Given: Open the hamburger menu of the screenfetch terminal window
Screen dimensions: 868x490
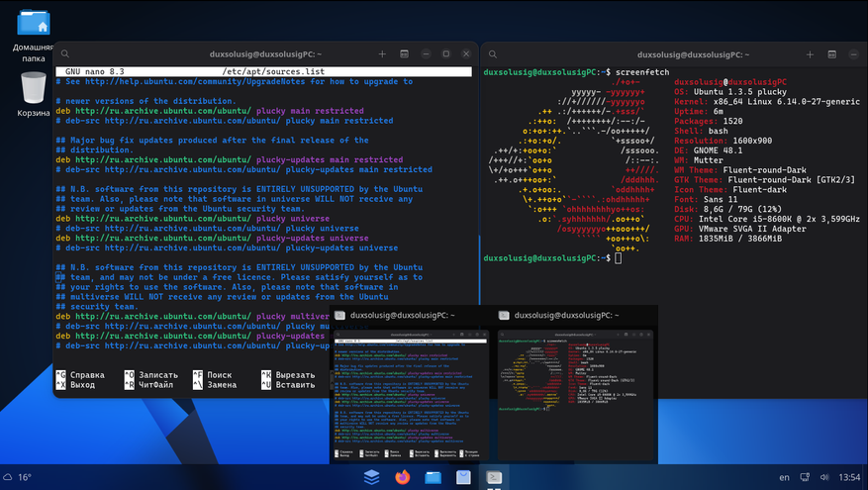Looking at the screenshot, I should tap(832, 53).
